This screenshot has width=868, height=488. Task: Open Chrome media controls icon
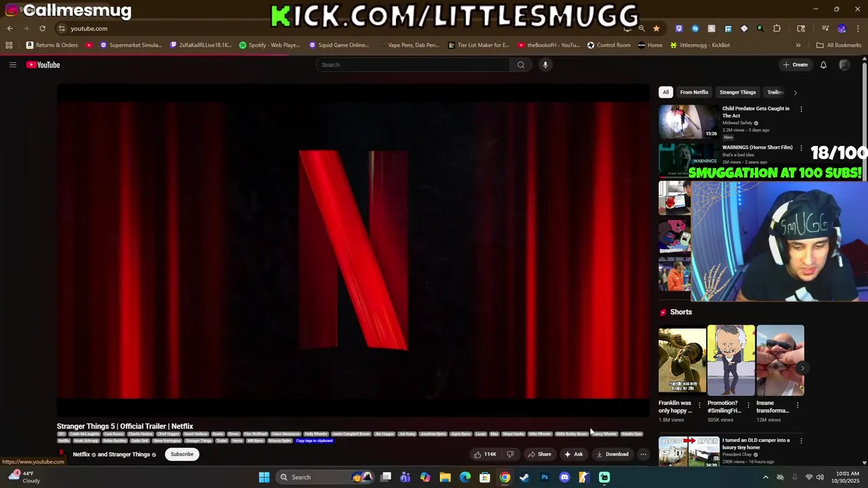[825, 28]
